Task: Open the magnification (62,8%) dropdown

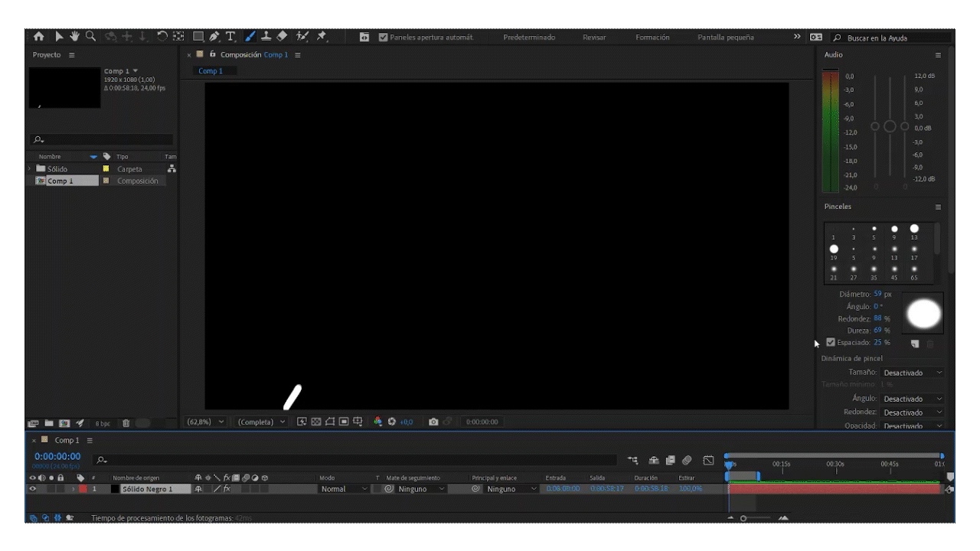Action: tap(207, 422)
